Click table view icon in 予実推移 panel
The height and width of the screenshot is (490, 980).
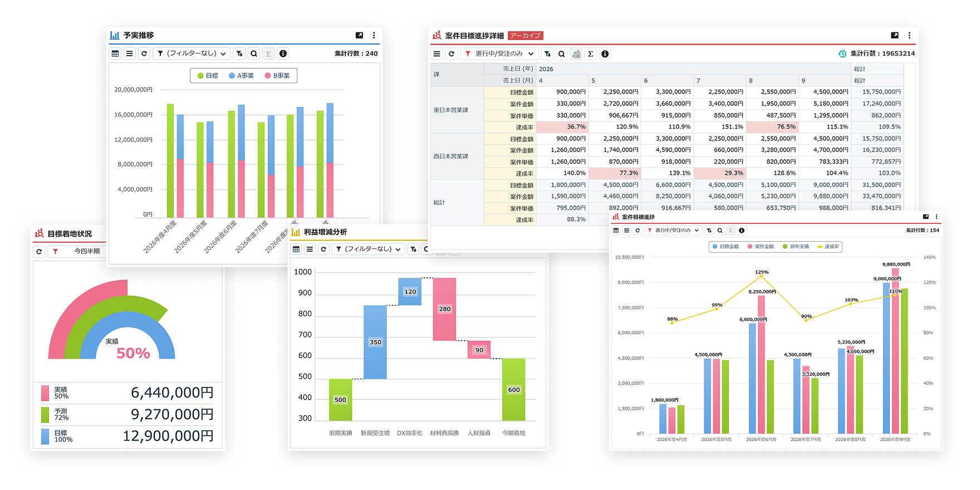coord(115,53)
